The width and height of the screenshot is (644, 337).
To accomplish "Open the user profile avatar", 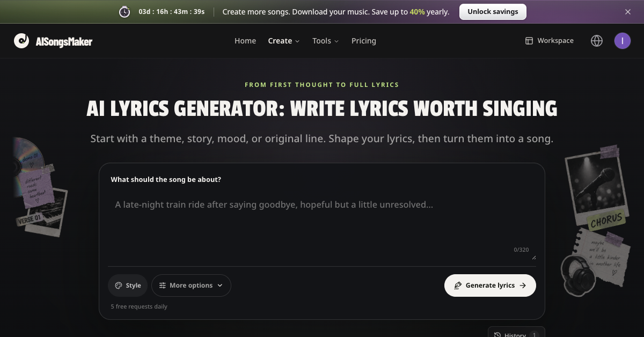I will tap(623, 41).
